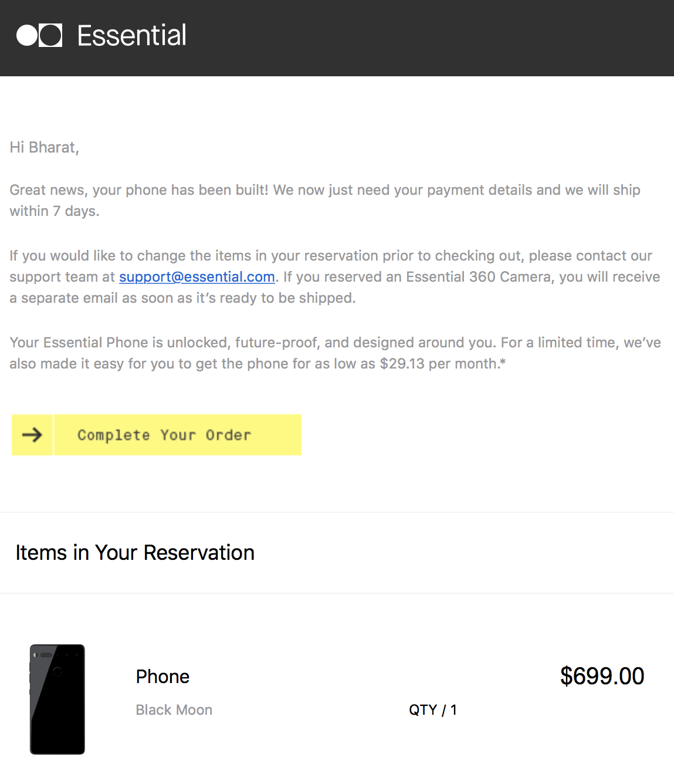674x784 pixels.
Task: Click the black phone product thumbnail
Action: [x=57, y=699]
